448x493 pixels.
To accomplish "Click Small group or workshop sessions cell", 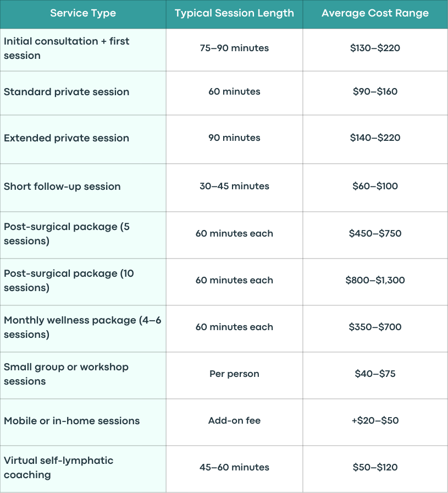I will coord(83,375).
